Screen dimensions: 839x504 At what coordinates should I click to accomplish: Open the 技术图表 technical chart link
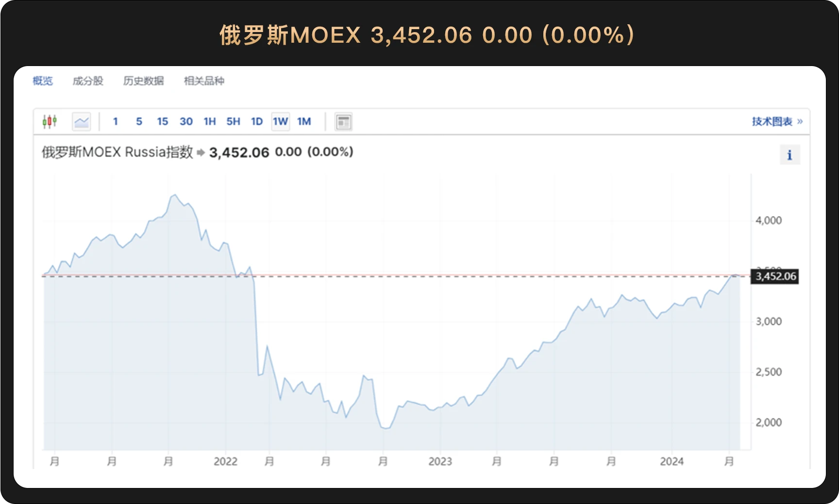777,121
